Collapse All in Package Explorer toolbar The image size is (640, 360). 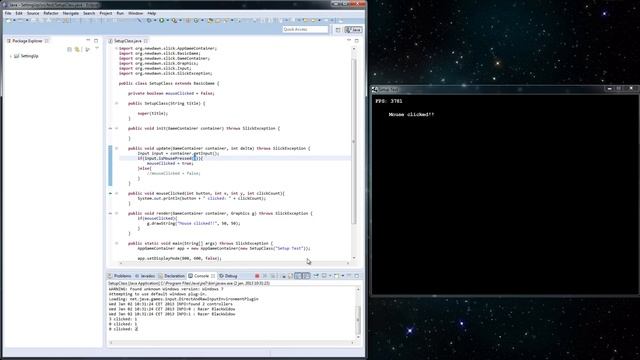point(69,49)
